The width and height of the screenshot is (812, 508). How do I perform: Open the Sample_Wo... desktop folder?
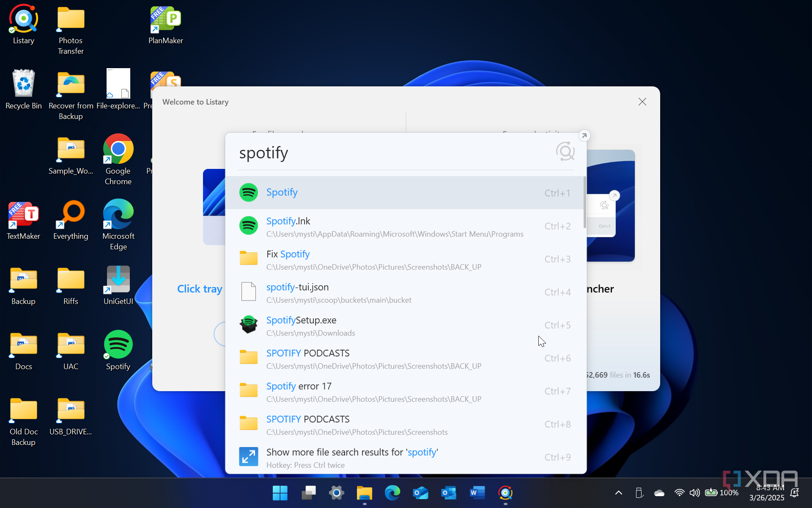(x=71, y=155)
